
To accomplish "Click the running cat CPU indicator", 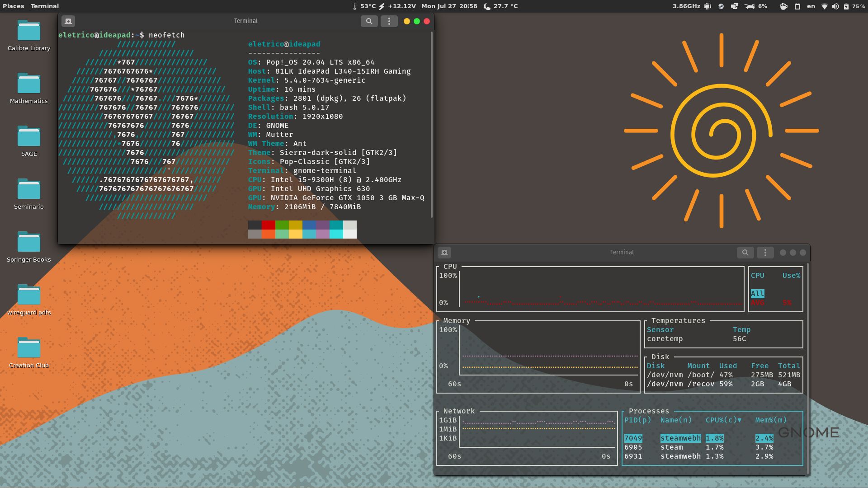I will tap(750, 6).
